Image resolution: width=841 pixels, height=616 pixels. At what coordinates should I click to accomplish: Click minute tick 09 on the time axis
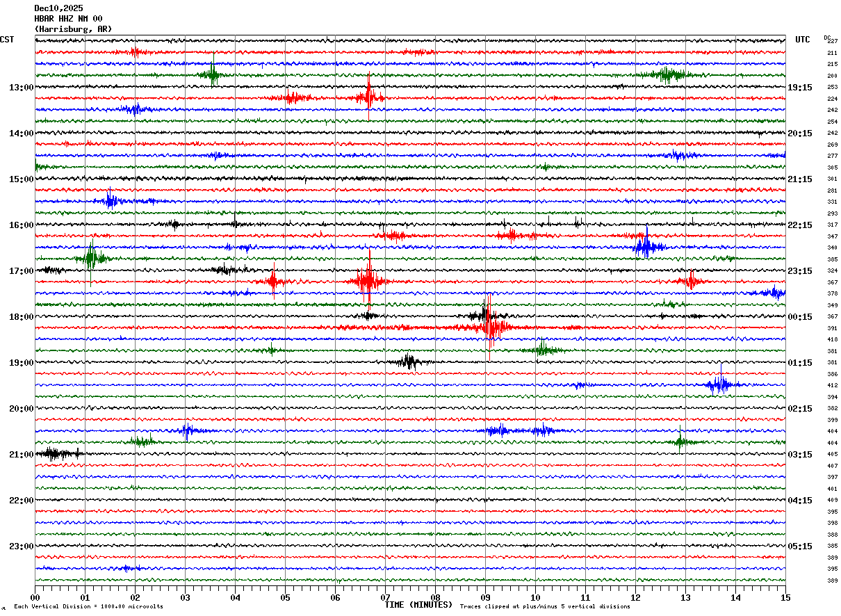point(485,597)
